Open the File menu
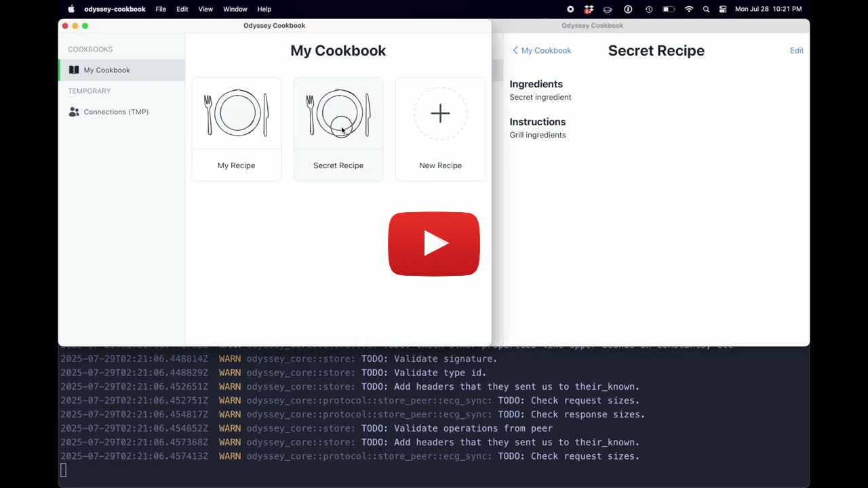868x488 pixels. point(161,9)
